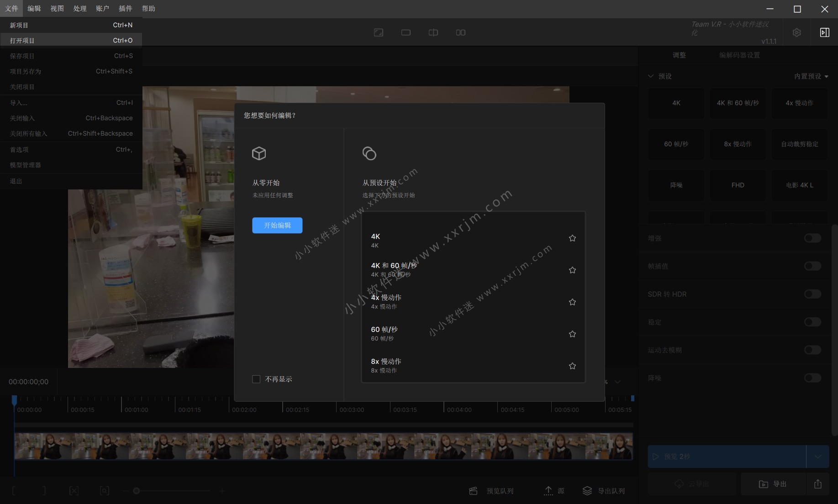Select the side-by-side dual view icon

(x=460, y=32)
